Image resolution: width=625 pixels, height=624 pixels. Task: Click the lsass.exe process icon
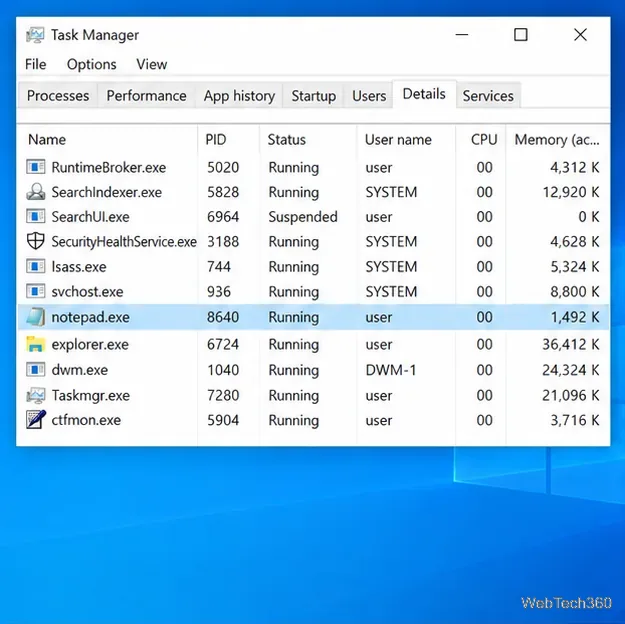coord(35,266)
